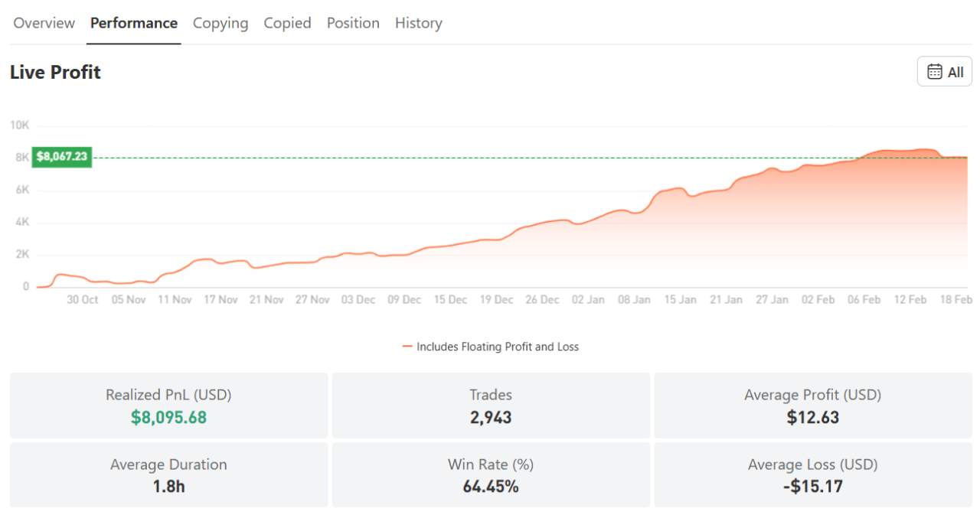
Task: Toggle the Includes Floating Profit and Loss legend
Action: click(498, 346)
